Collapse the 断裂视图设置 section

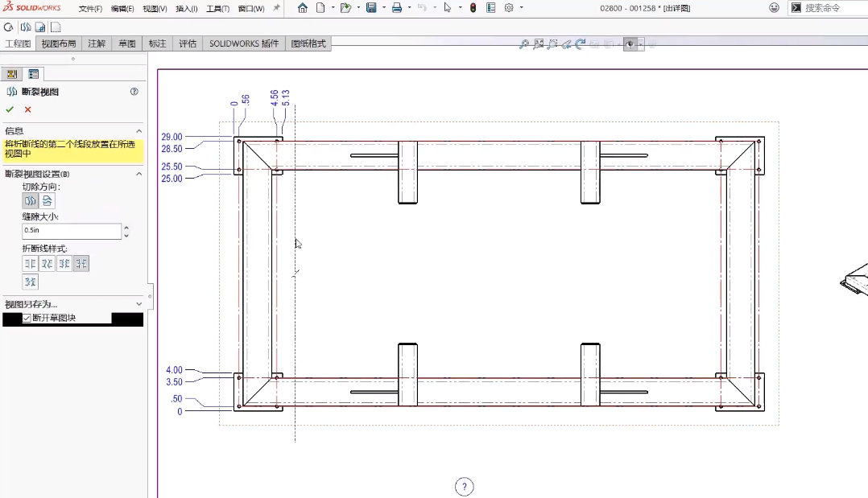138,174
